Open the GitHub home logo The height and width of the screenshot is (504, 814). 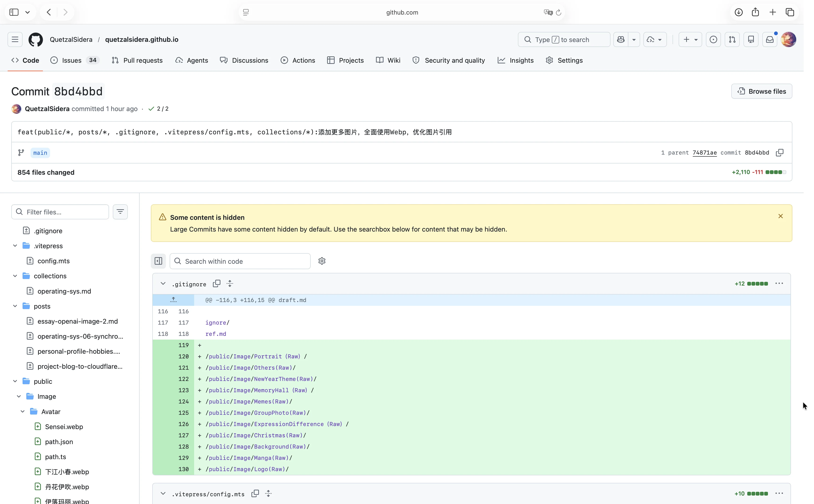coord(36,39)
